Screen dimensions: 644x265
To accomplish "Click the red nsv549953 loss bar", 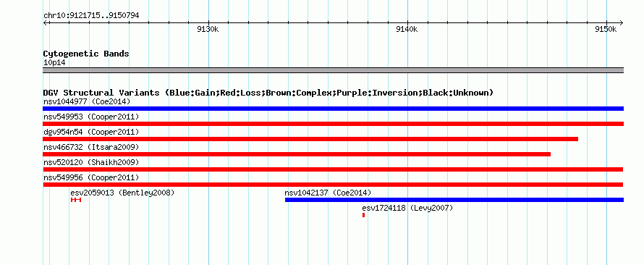I will [x=333, y=124].
